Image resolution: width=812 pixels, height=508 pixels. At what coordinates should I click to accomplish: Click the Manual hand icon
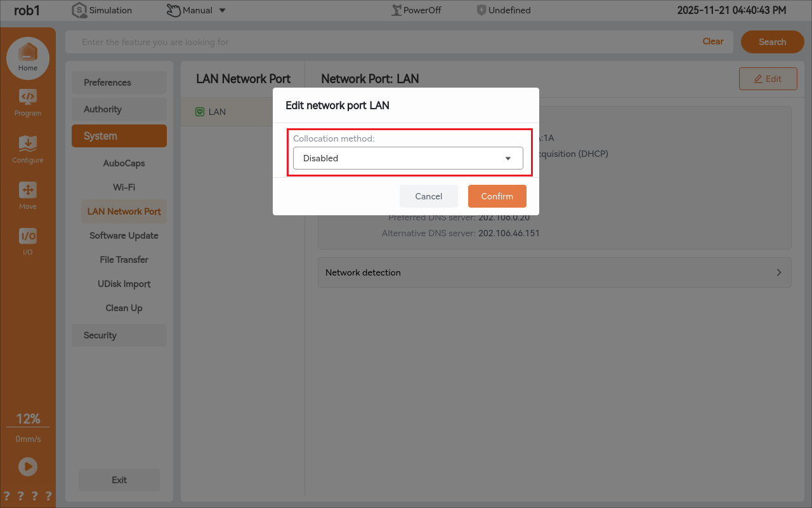(x=172, y=10)
